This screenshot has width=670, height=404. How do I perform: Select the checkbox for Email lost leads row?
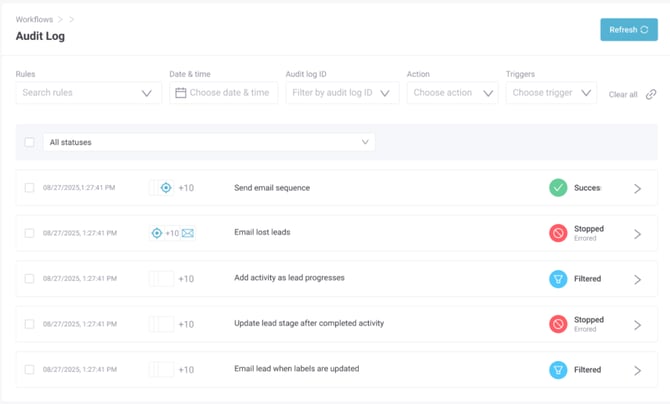29,233
